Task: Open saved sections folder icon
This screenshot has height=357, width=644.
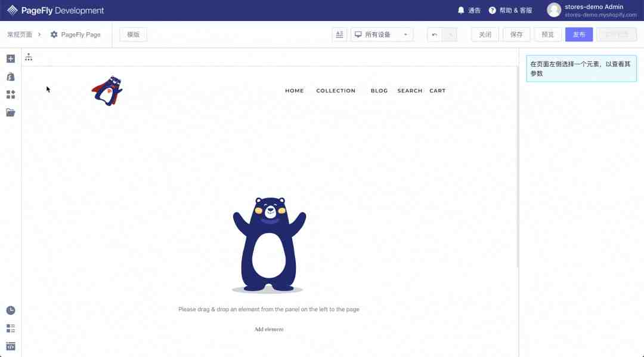Action: [11, 112]
